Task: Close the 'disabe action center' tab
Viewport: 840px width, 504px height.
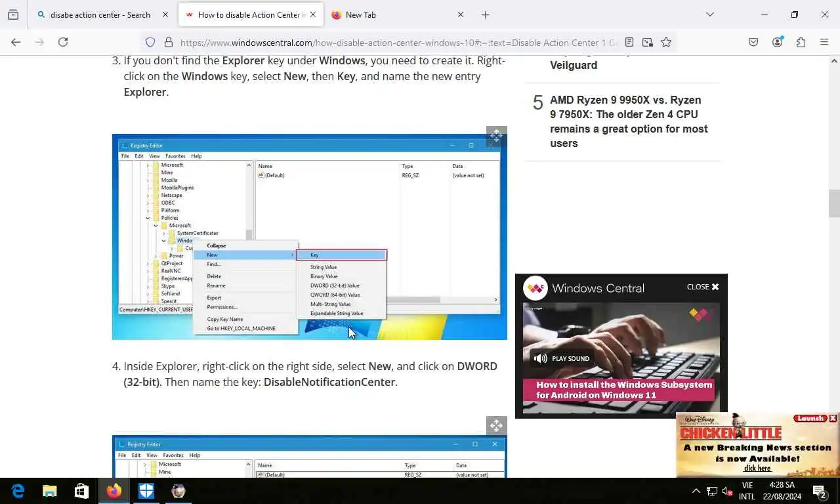Action: click(165, 14)
